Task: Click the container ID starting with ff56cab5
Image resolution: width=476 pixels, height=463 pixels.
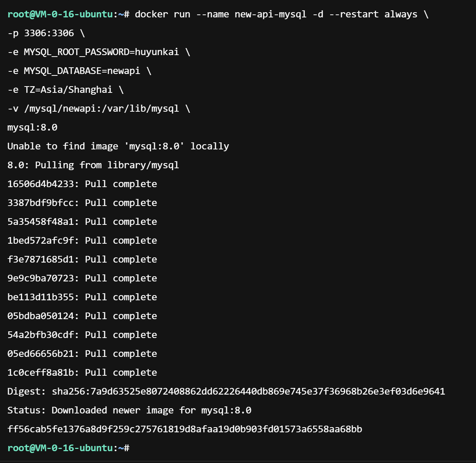Action: pyautogui.click(x=185, y=429)
